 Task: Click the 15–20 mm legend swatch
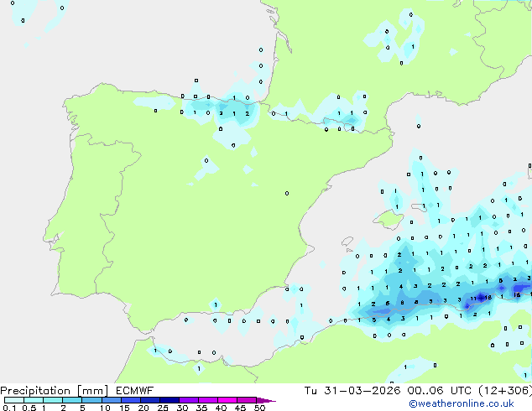click(131, 400)
